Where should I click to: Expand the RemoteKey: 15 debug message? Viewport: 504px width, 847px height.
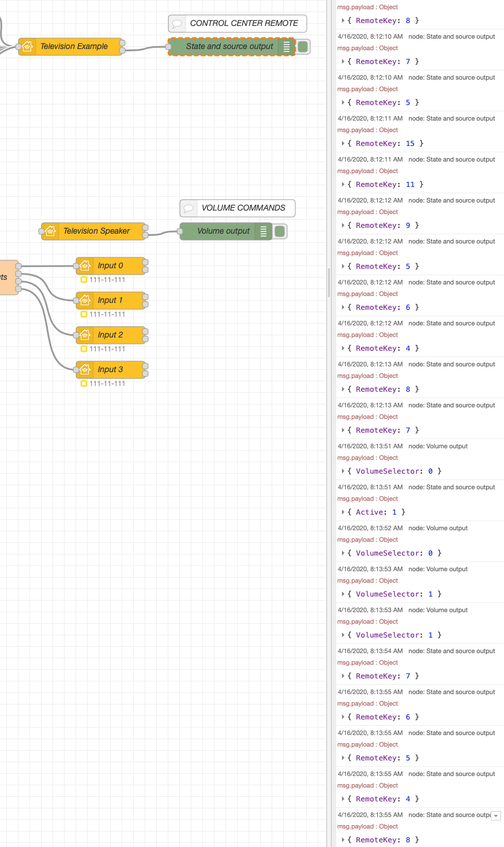coord(343,144)
